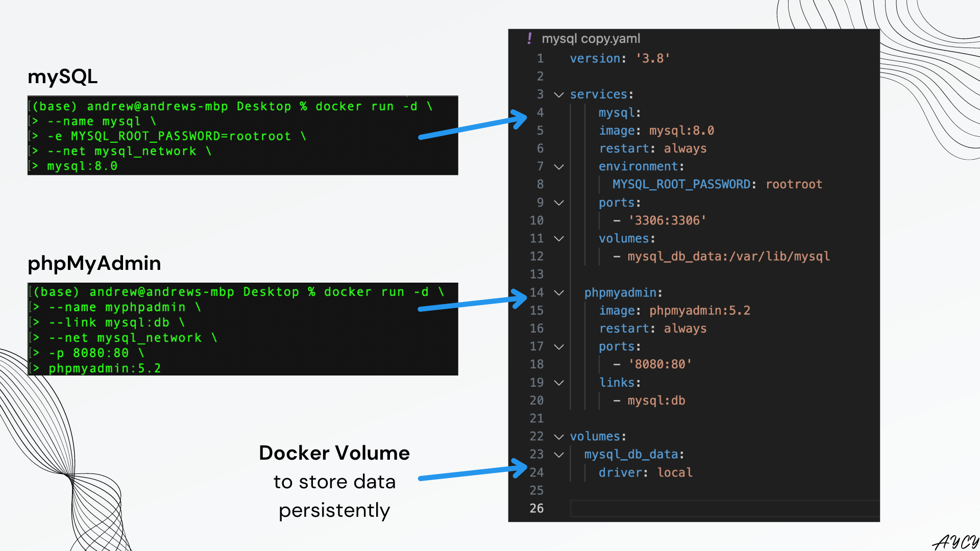Click the version value '3.8'
The height and width of the screenshot is (551, 980).
pos(653,59)
